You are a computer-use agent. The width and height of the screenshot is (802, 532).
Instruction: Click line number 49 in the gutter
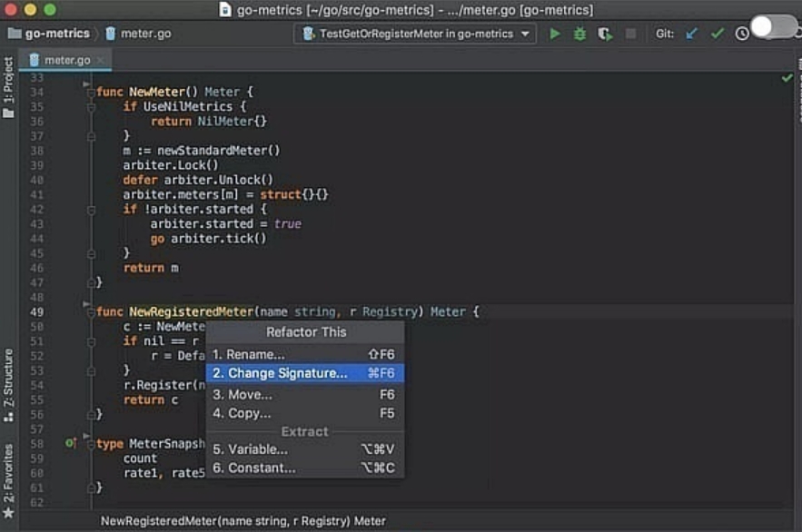37,312
